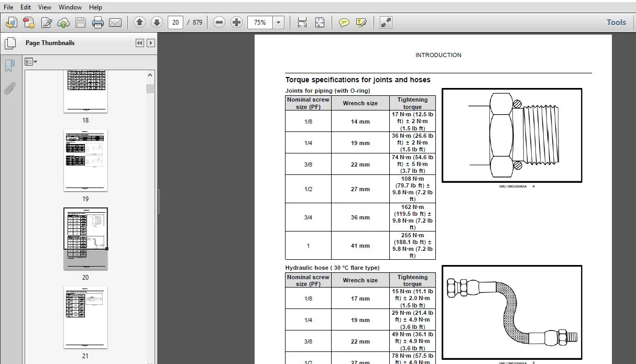Click the 'Hydraulic hose ( 30 °C flare type)' caption
Viewport: 636px width, 364px height.
click(332, 268)
